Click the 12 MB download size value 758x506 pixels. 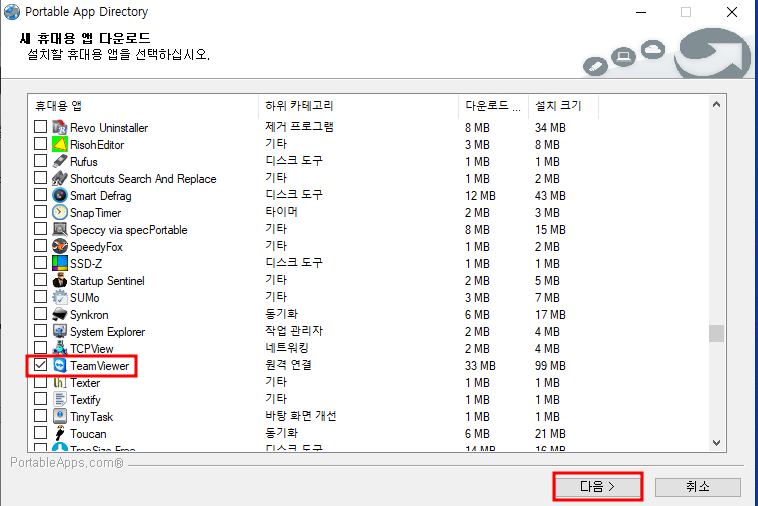point(480,196)
